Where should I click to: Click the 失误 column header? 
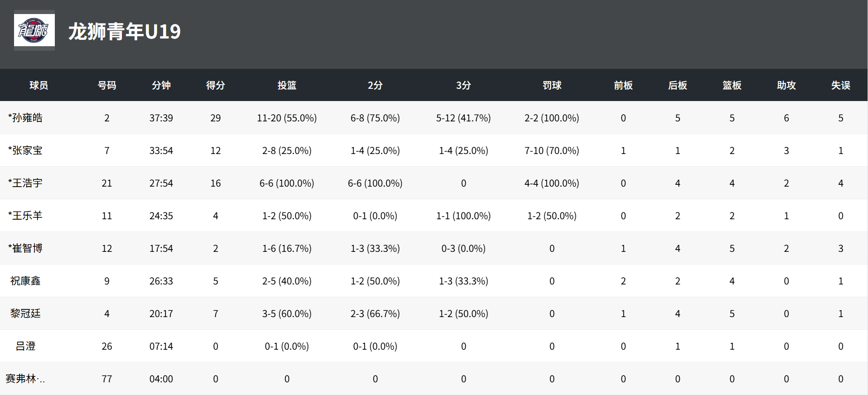tap(841, 85)
